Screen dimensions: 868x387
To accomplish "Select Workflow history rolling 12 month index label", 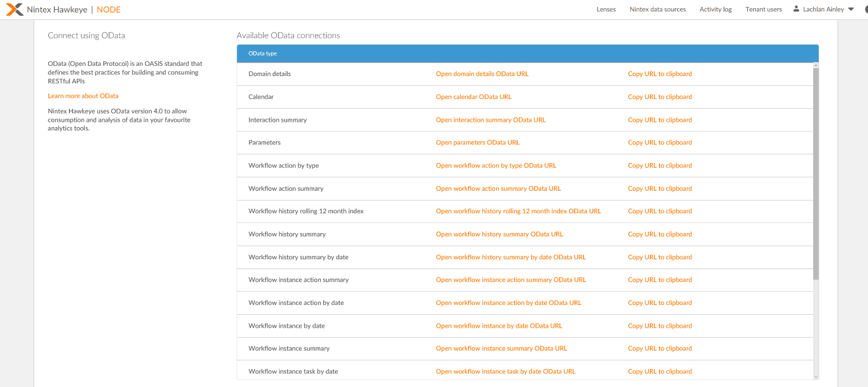I will point(306,211).
